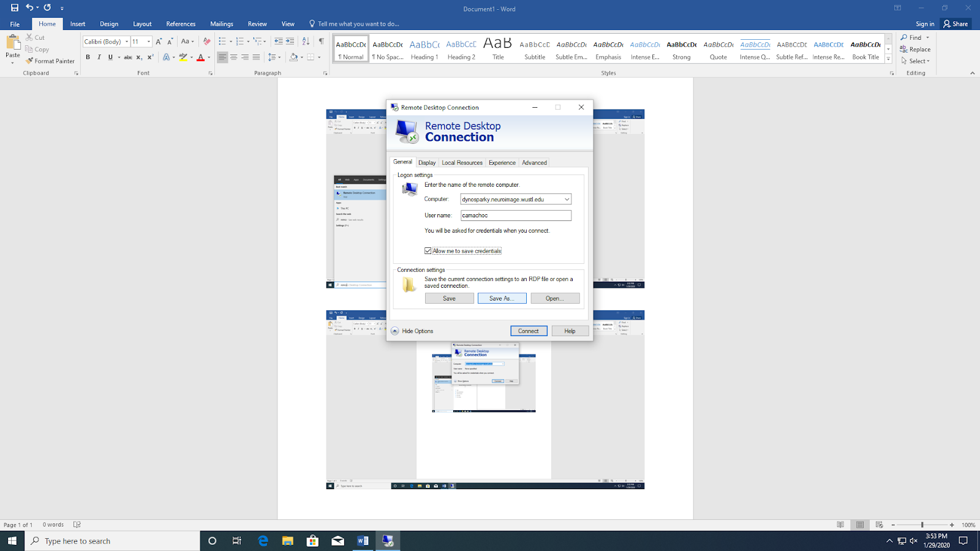
Task: Decrease paragraph indent
Action: (279, 42)
